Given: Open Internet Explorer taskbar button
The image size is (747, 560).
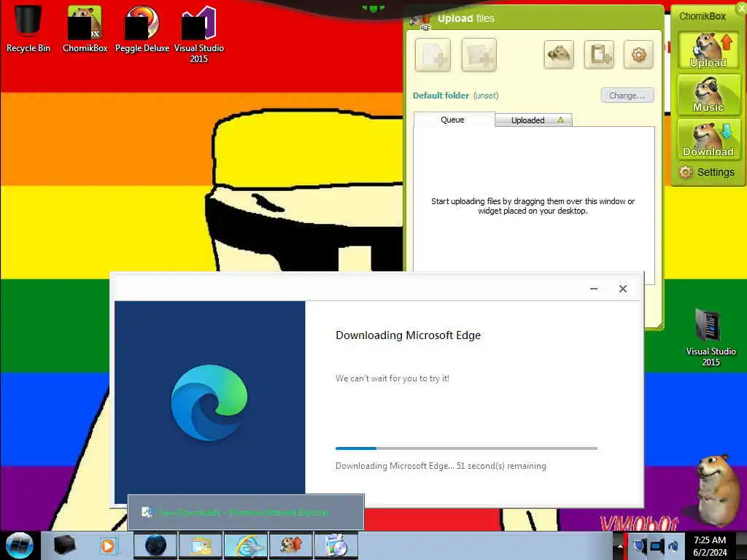Looking at the screenshot, I should (x=246, y=545).
